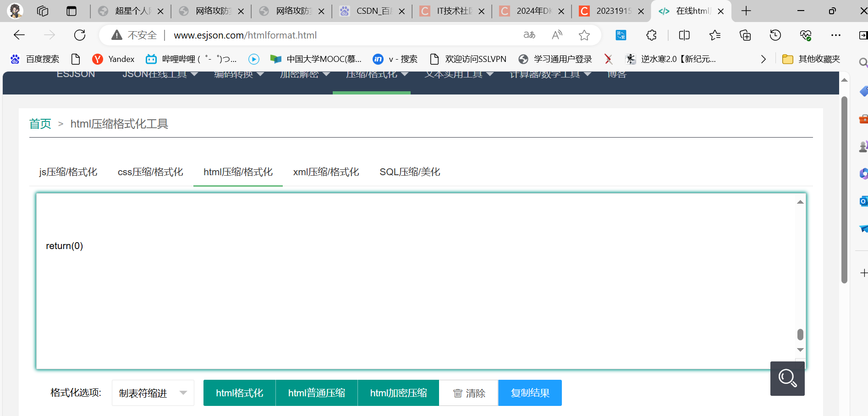The width and height of the screenshot is (868, 416).
Task: Open the v - 搜索 bookmark
Action: [x=395, y=59]
